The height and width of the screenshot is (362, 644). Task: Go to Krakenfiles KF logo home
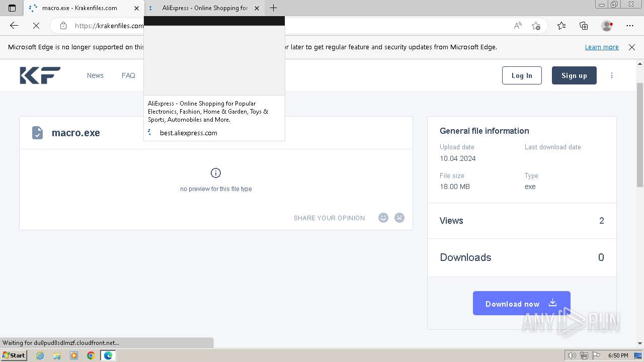click(40, 75)
